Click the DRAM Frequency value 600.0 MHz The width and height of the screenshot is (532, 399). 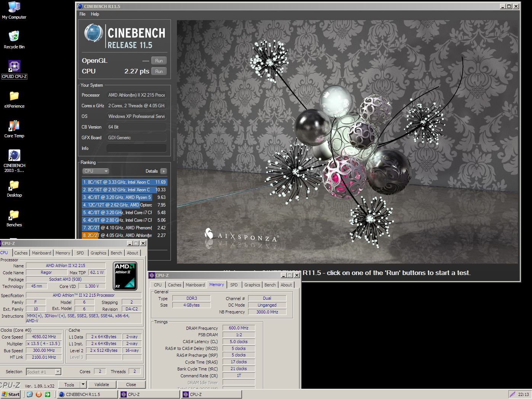tap(239, 328)
